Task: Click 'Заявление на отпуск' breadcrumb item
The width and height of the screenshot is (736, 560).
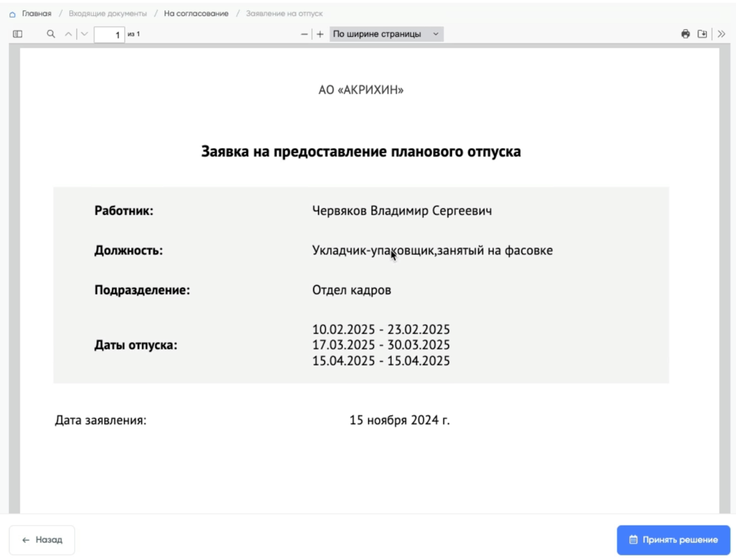Action: (x=284, y=14)
